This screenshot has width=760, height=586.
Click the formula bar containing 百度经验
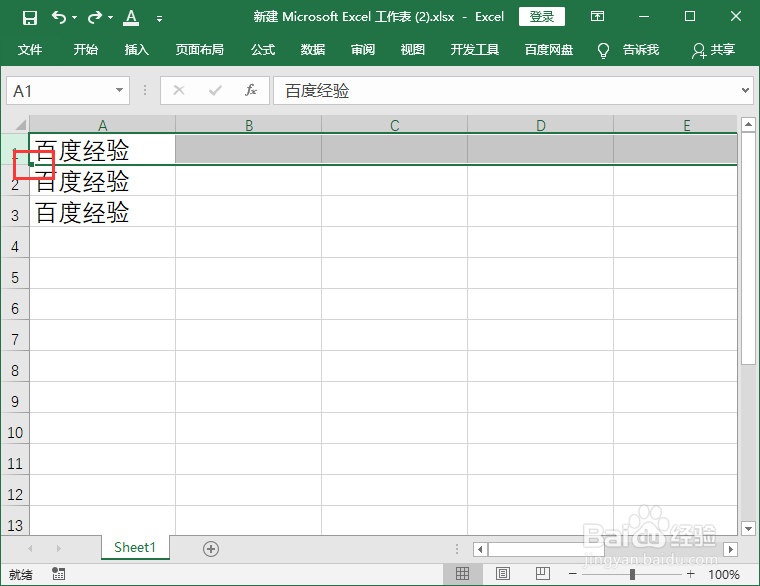(x=506, y=91)
